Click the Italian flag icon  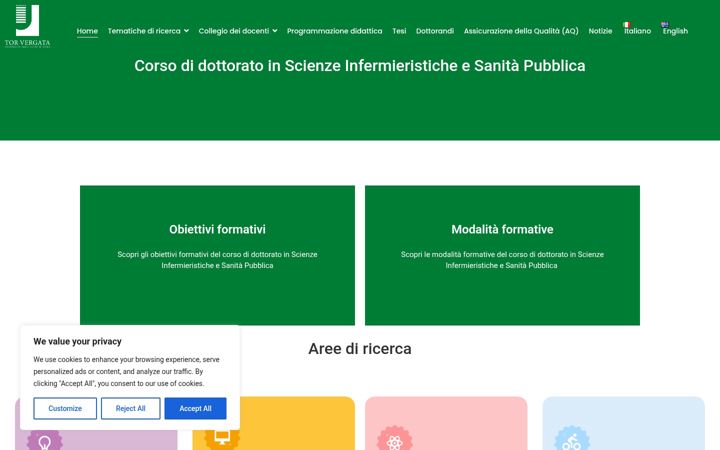click(627, 24)
